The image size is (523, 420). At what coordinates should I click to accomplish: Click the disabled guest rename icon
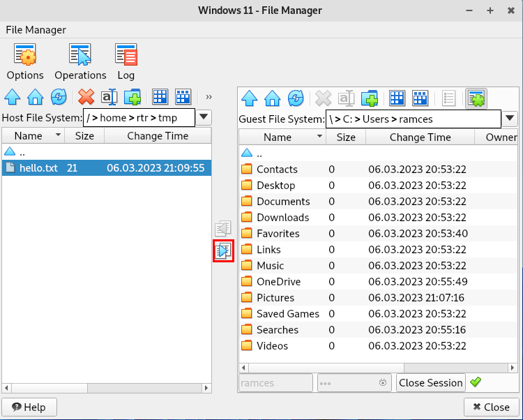[x=347, y=98]
